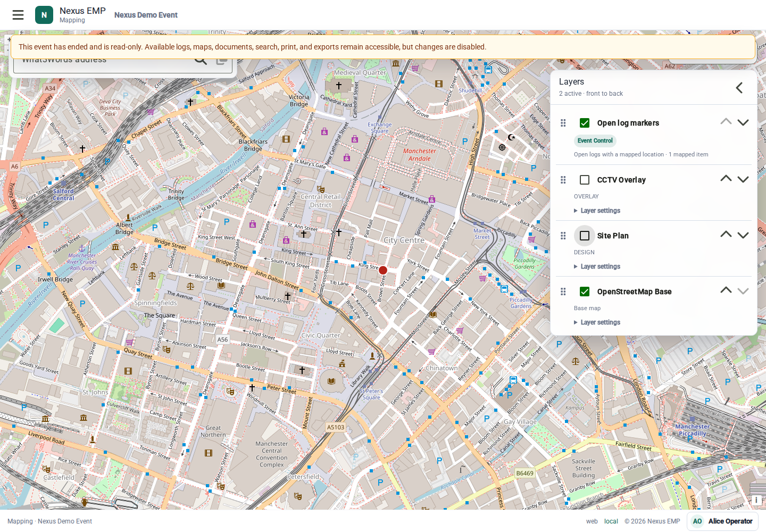This screenshot has height=532, width=766.
Task: Grab the Open log markers drag handle
Action: pos(563,123)
